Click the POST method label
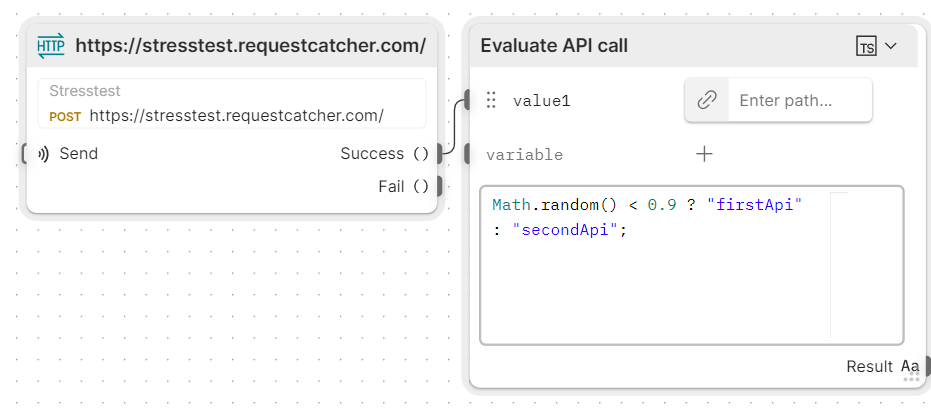This screenshot has width=931, height=408. tap(65, 116)
